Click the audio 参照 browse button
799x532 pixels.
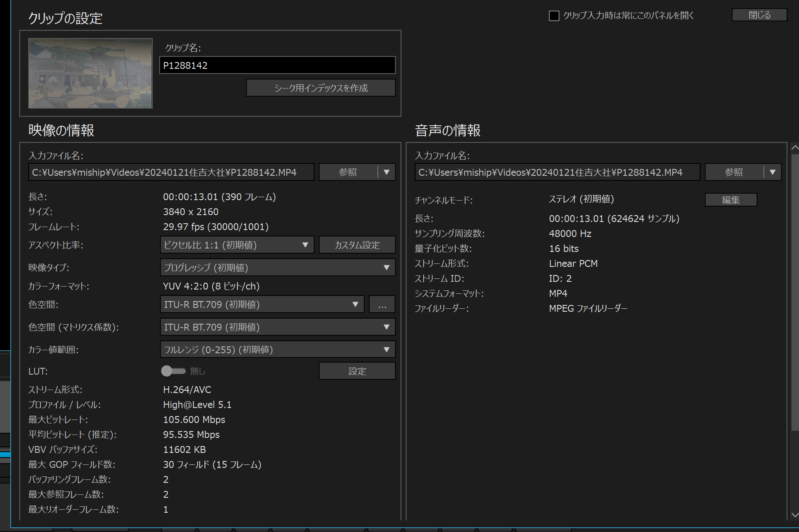point(734,172)
